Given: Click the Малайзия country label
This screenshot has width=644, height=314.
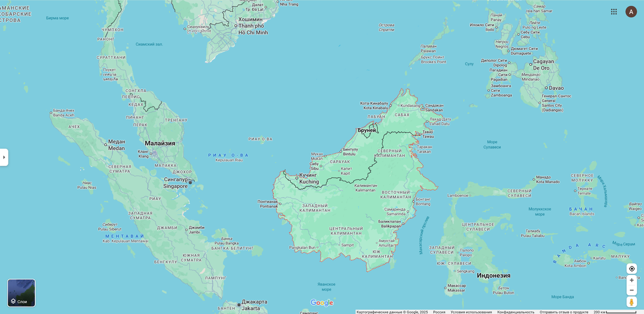Looking at the screenshot, I should click(x=159, y=143).
